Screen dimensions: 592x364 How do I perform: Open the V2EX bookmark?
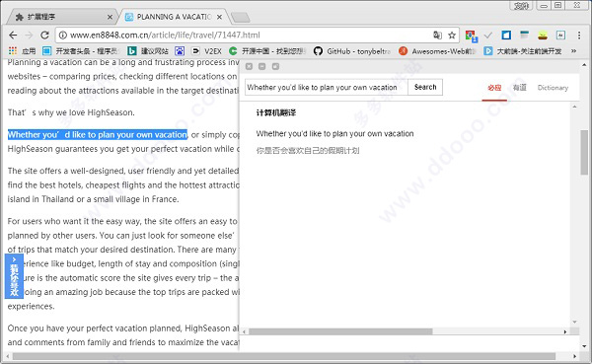207,50
